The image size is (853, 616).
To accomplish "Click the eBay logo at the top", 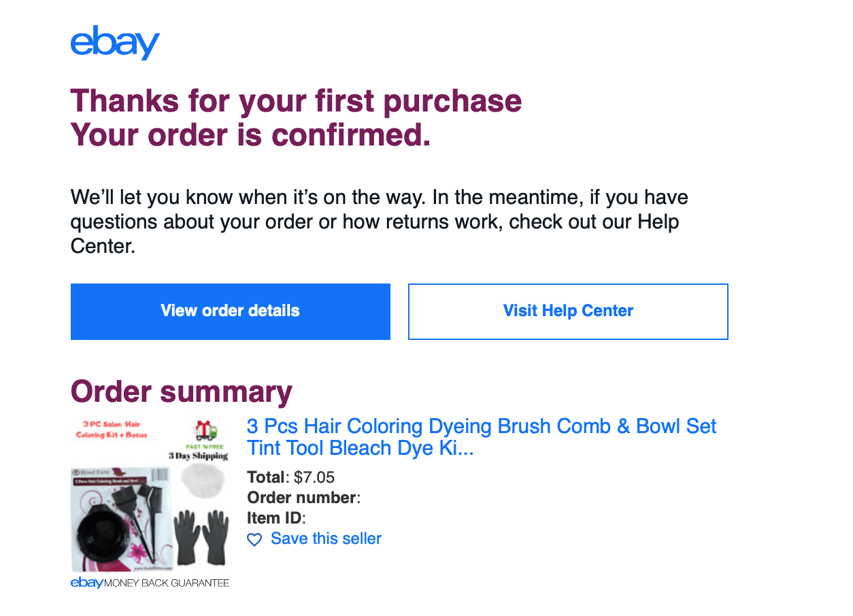I will coord(114,43).
